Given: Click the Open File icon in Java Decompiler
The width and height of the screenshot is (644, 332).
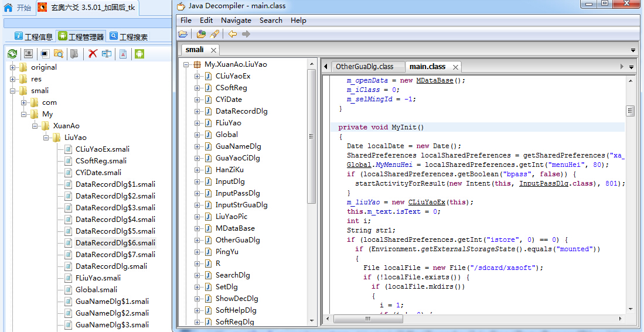Looking at the screenshot, I should point(183,34).
